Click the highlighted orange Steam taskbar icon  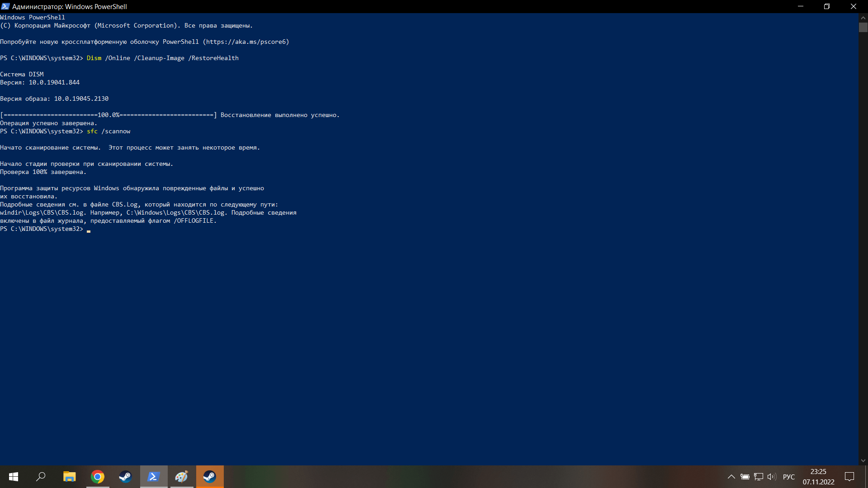(x=210, y=477)
